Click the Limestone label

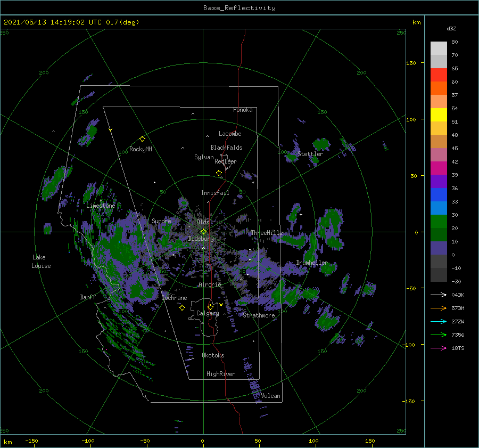(x=101, y=206)
